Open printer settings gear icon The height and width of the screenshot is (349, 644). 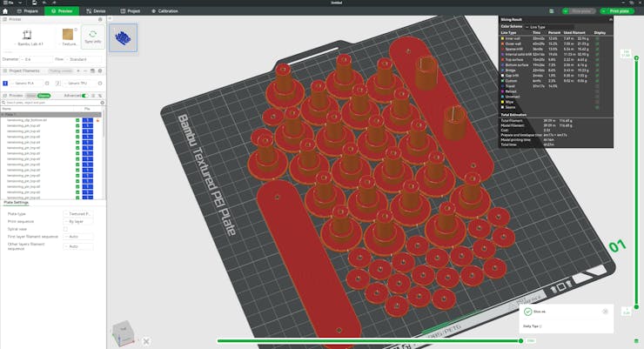click(101, 18)
